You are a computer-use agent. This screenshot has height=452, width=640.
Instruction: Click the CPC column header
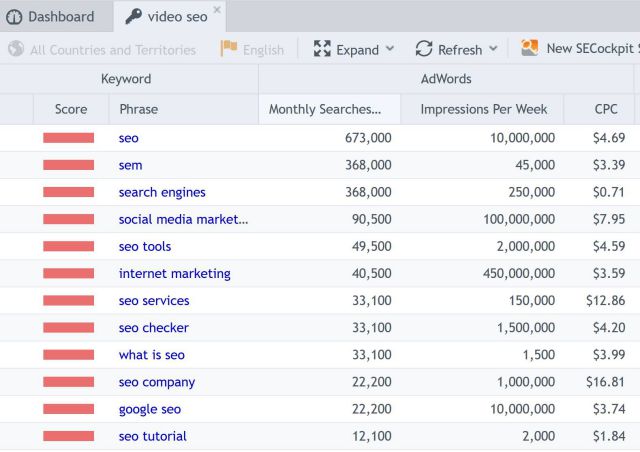pyautogui.click(x=606, y=110)
